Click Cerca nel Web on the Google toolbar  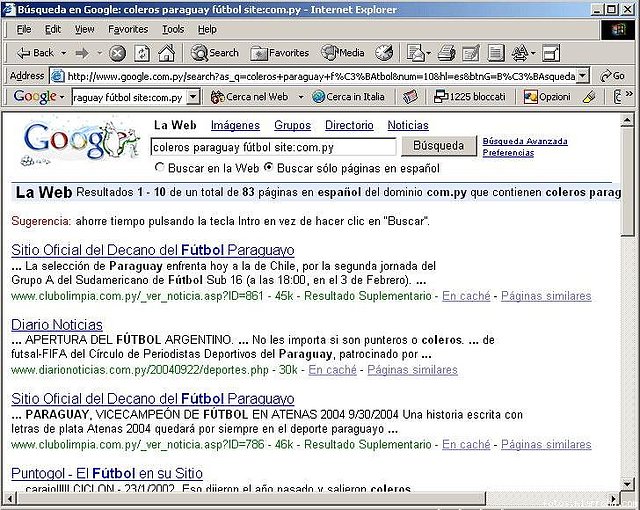pyautogui.click(x=249, y=97)
